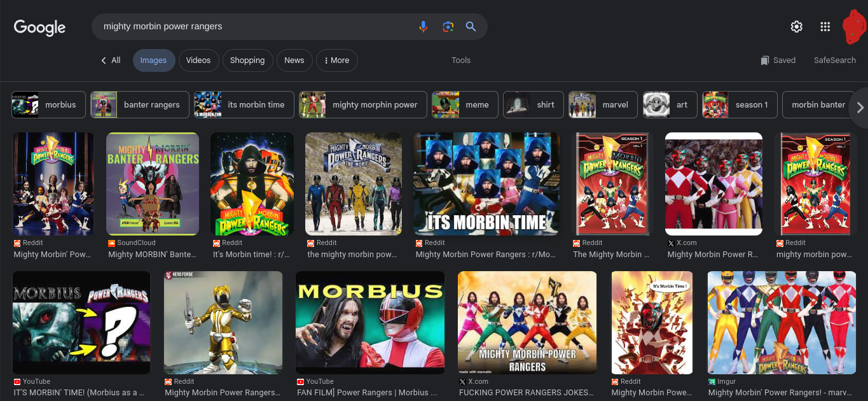
Task: Open title "FUCKING POWER RANGERS JOKES..."
Action: [x=527, y=393]
